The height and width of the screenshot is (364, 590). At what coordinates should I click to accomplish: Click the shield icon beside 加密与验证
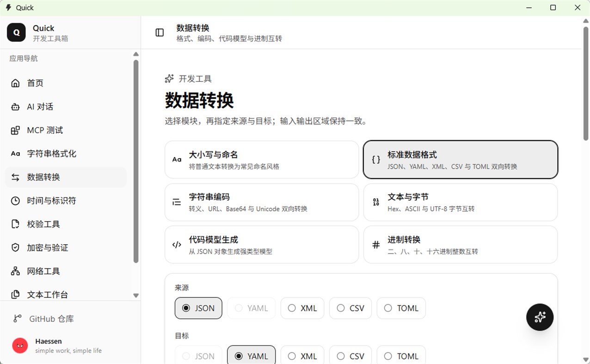(15, 248)
